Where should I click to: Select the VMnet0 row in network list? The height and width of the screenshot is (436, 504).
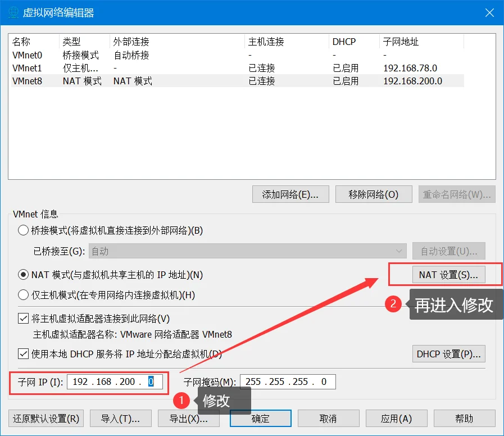(x=28, y=55)
